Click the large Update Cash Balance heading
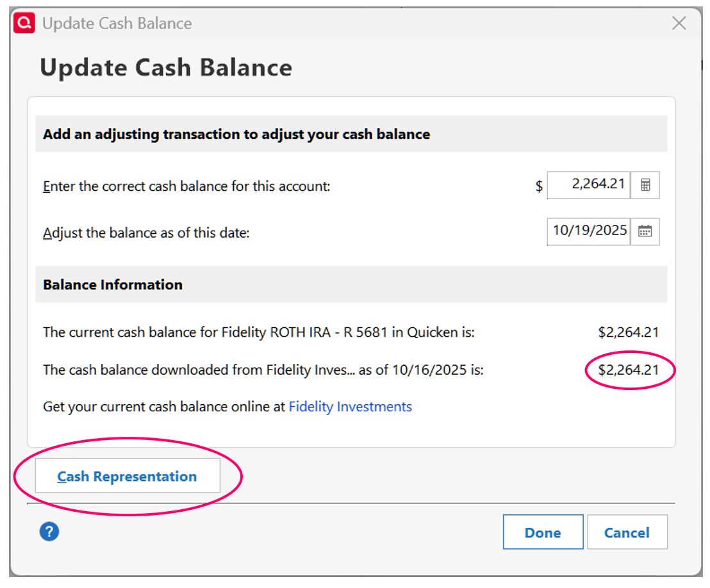The image size is (710, 588). click(x=166, y=67)
